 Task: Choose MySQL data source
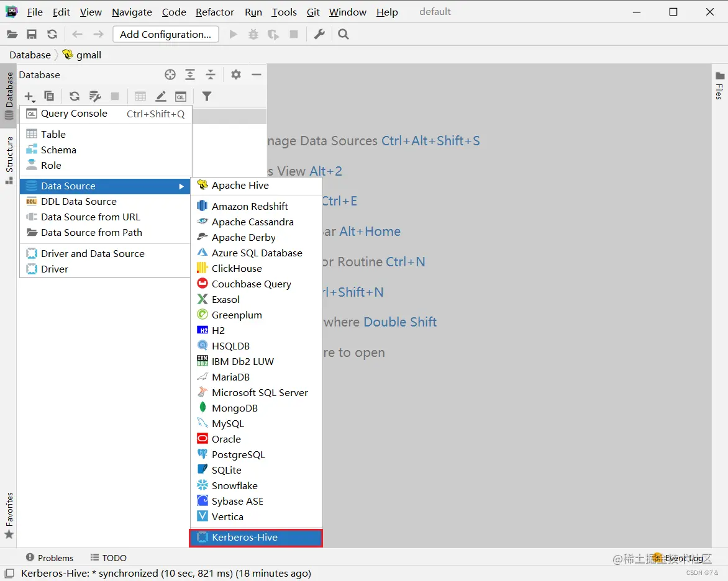(x=257, y=424)
